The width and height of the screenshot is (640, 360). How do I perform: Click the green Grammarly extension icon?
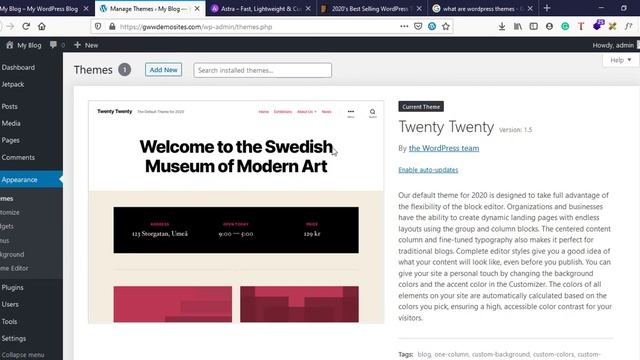tap(565, 26)
